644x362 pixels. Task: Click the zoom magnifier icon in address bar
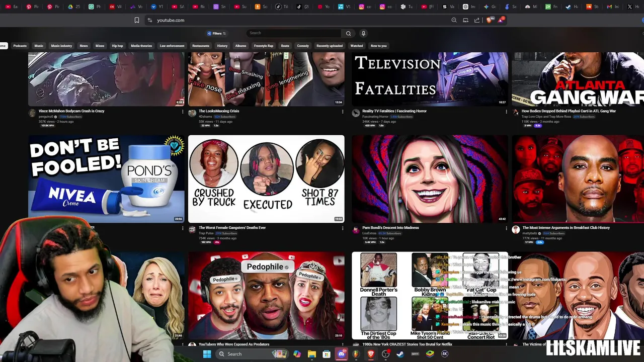(x=454, y=20)
